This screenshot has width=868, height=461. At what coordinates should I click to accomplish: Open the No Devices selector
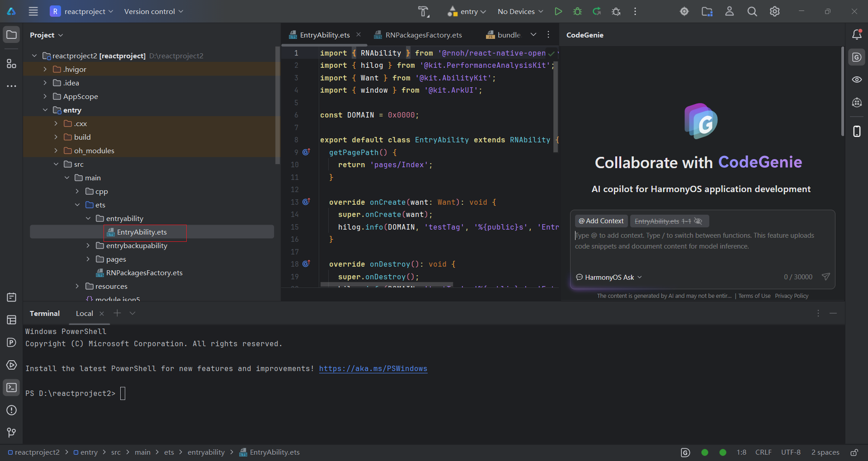click(520, 11)
